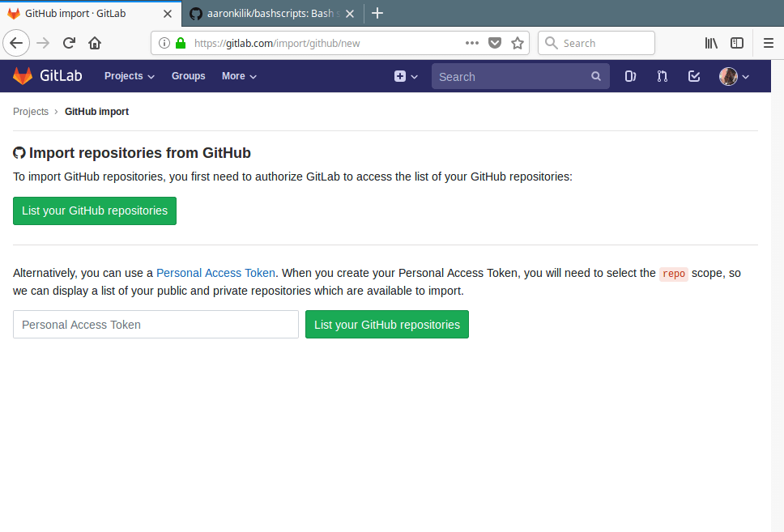The width and height of the screenshot is (784, 532).
Task: Click the Projects breadcrumb link
Action: coord(31,112)
